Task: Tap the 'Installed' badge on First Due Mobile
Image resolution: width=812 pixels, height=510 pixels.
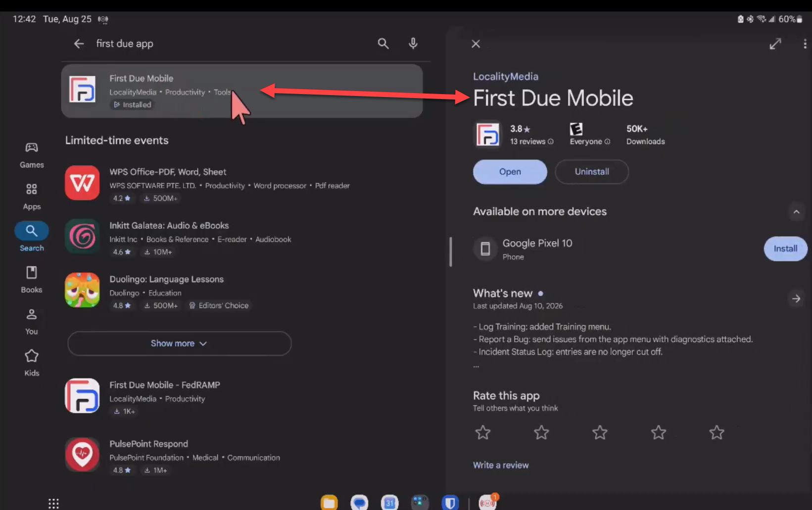Action: click(x=133, y=104)
